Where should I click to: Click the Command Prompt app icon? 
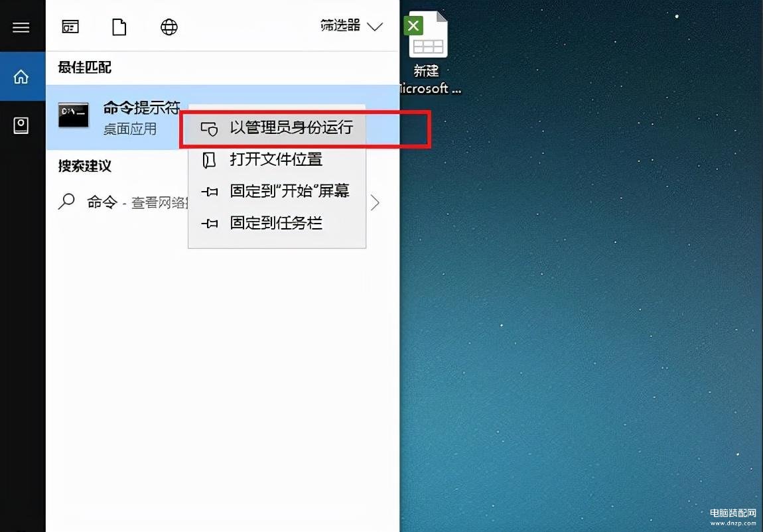[x=74, y=115]
